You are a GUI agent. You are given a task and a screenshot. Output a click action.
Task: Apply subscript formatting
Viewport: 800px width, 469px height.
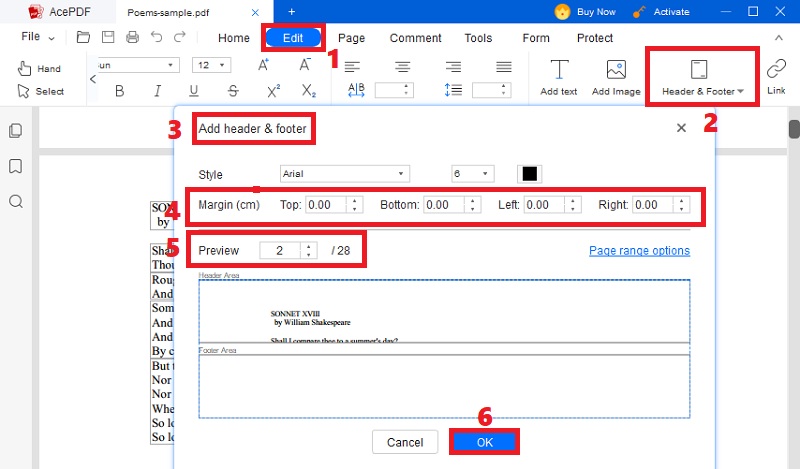point(308,91)
